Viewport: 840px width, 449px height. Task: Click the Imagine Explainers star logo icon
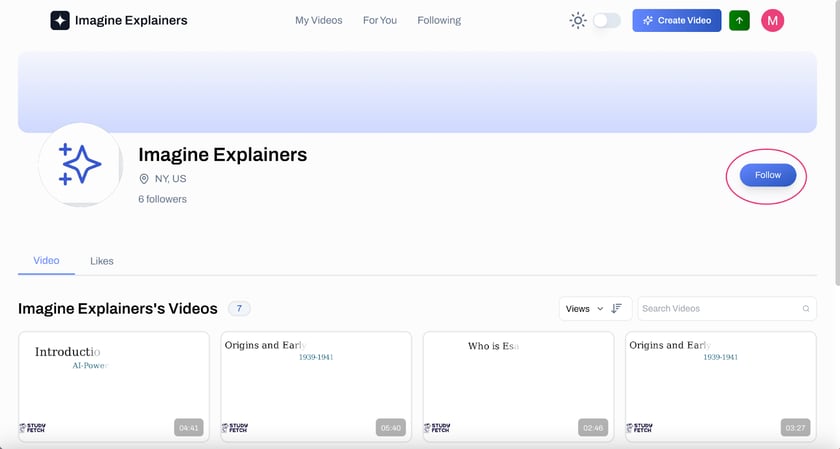pos(60,20)
